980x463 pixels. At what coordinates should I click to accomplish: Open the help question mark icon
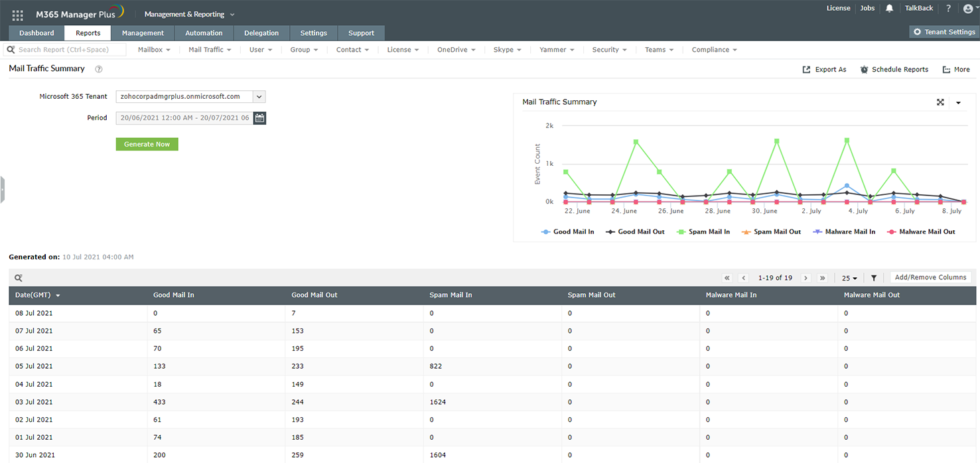(948, 8)
